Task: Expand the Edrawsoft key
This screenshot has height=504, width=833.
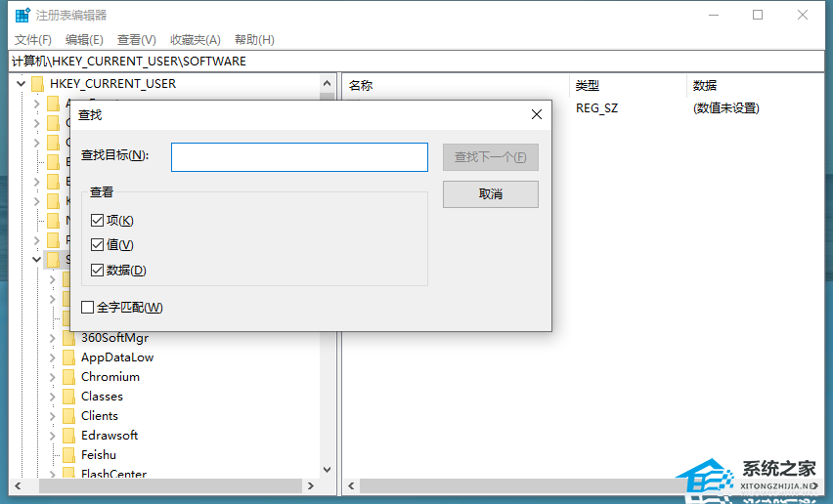Action: (52, 436)
